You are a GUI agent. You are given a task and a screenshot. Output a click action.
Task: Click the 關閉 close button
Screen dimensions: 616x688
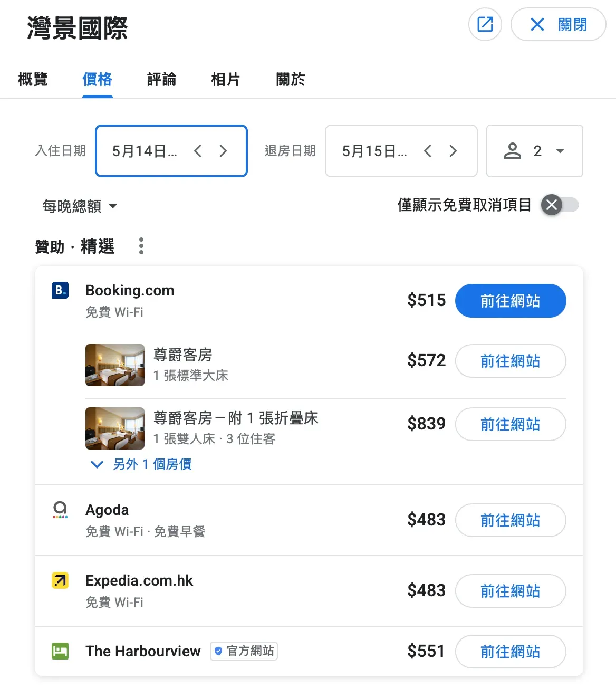coord(559,24)
